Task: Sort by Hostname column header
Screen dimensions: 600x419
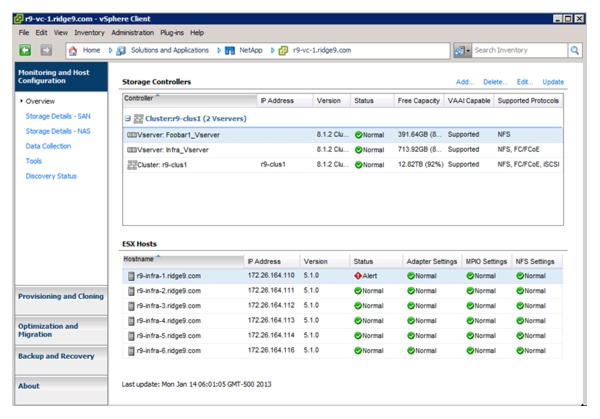Action: [183, 259]
